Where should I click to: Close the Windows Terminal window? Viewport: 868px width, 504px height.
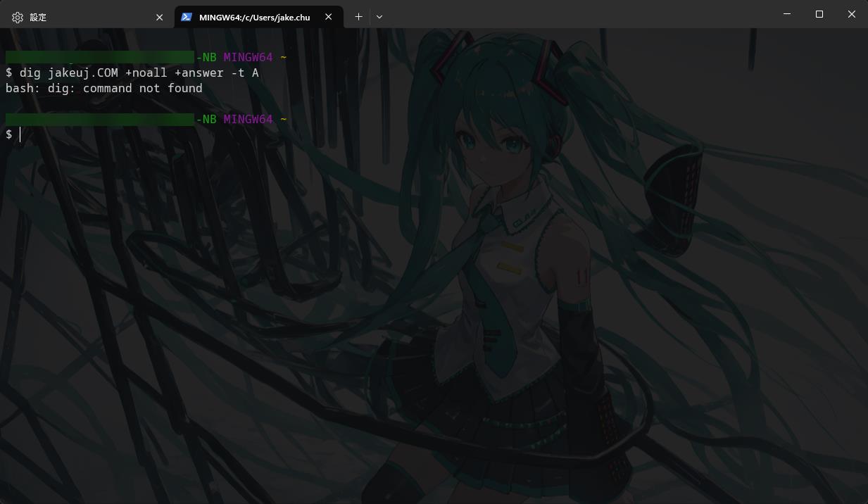pyautogui.click(x=852, y=14)
